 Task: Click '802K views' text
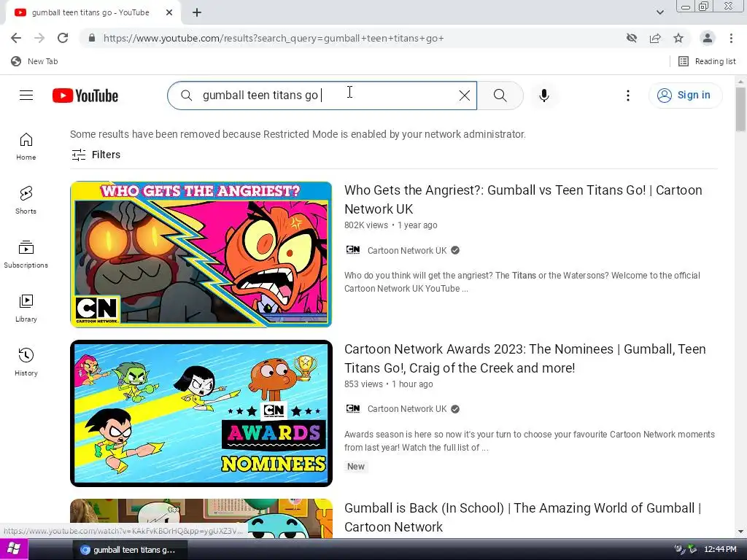(x=366, y=225)
